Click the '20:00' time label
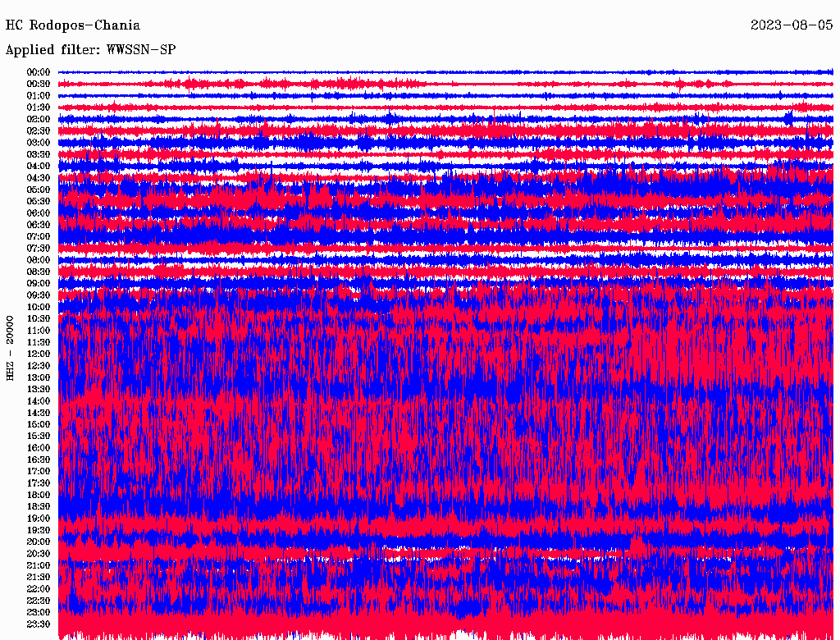840x640 pixels. pyautogui.click(x=39, y=542)
